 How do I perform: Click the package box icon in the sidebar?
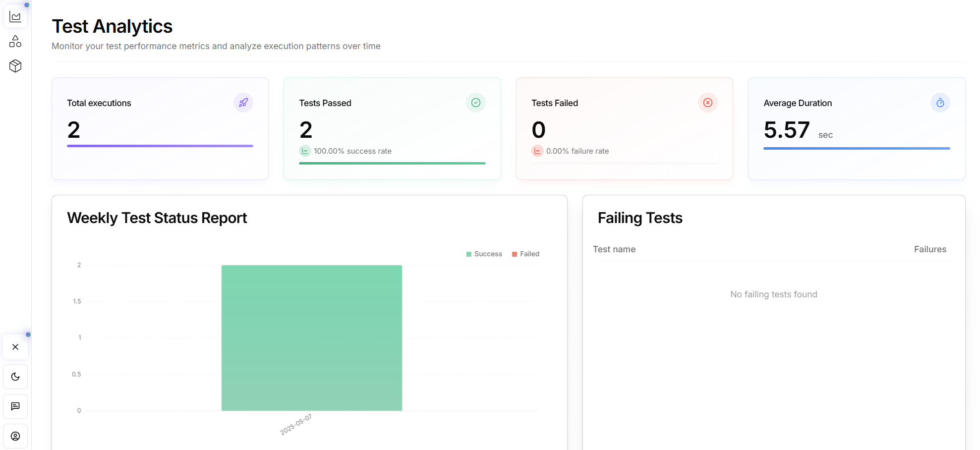[x=15, y=65]
